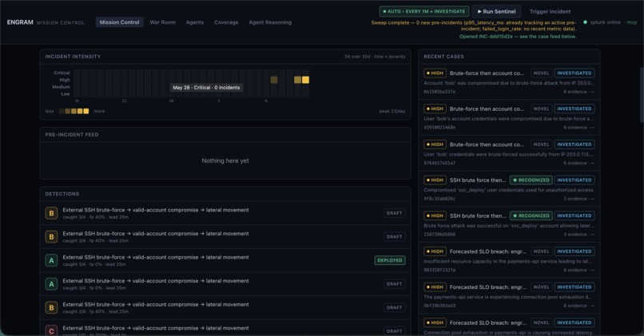Click the NOVEL badge on case 983358f232fa

pos(541,251)
